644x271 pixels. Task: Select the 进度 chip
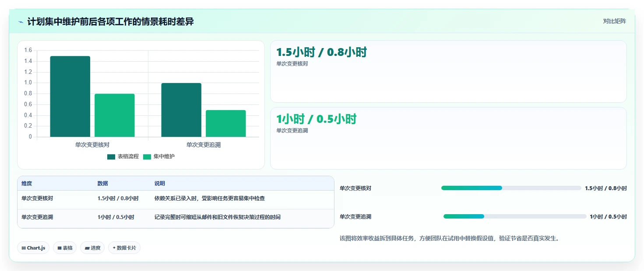coord(92,248)
